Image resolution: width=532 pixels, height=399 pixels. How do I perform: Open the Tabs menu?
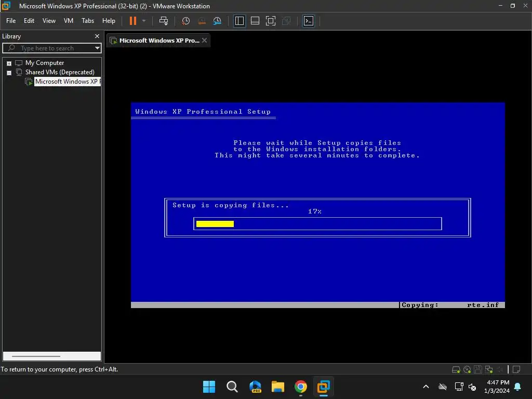coord(87,21)
